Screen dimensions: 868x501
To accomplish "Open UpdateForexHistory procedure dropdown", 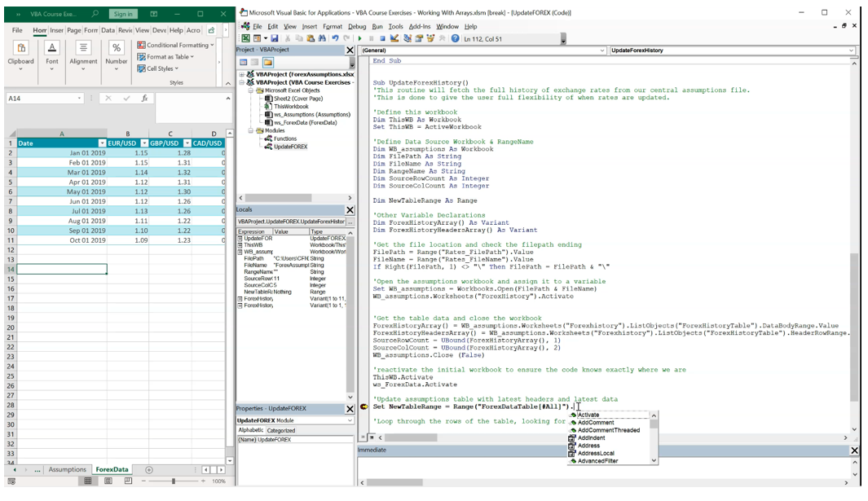I will [851, 51].
